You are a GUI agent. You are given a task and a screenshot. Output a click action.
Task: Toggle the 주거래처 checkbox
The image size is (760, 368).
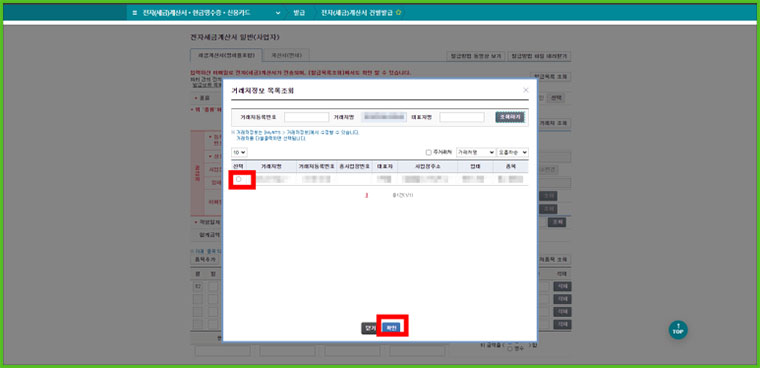(x=428, y=152)
